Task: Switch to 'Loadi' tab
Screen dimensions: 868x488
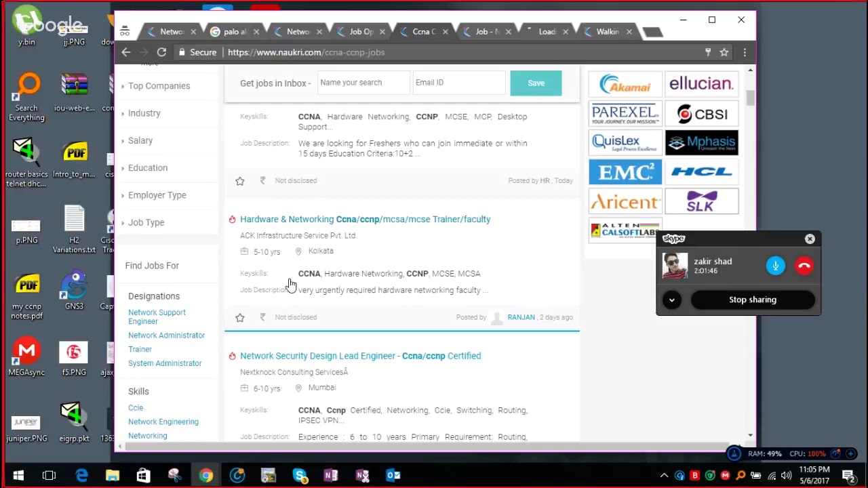Action: tap(547, 31)
